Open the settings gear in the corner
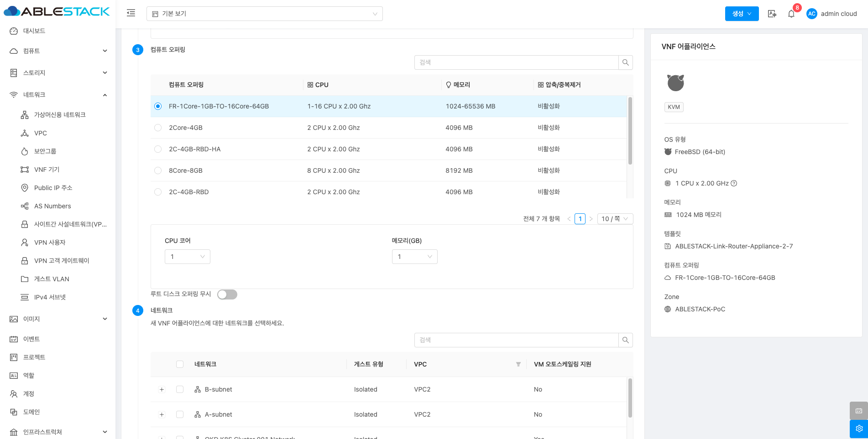The height and width of the screenshot is (439, 868). 858,429
